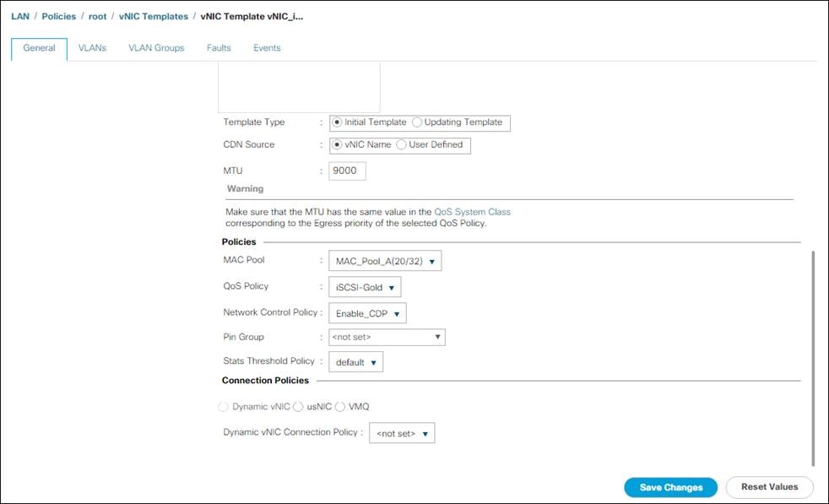Click the Reset Values button
This screenshot has height=504, width=829.
(769, 487)
